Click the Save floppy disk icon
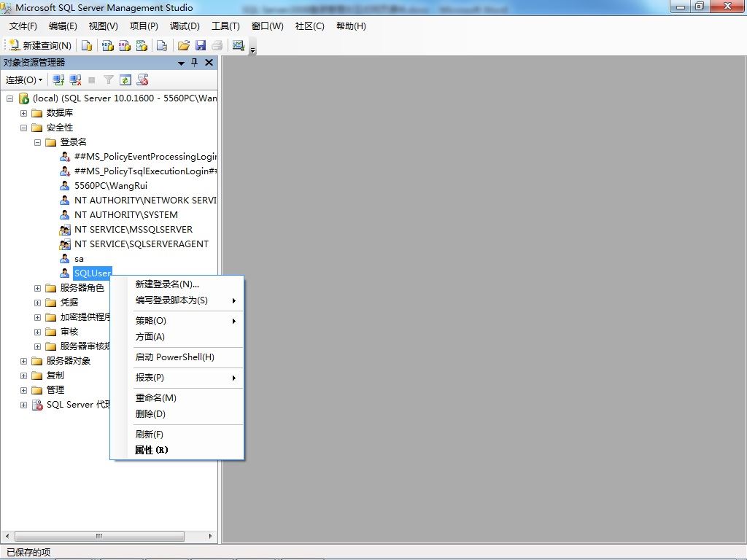The width and height of the screenshot is (747, 560). 201,45
